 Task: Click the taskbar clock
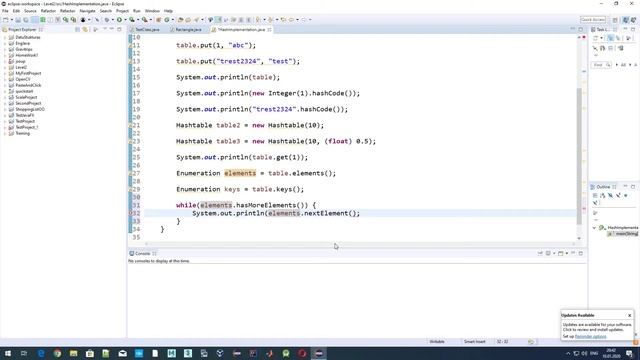611,353
